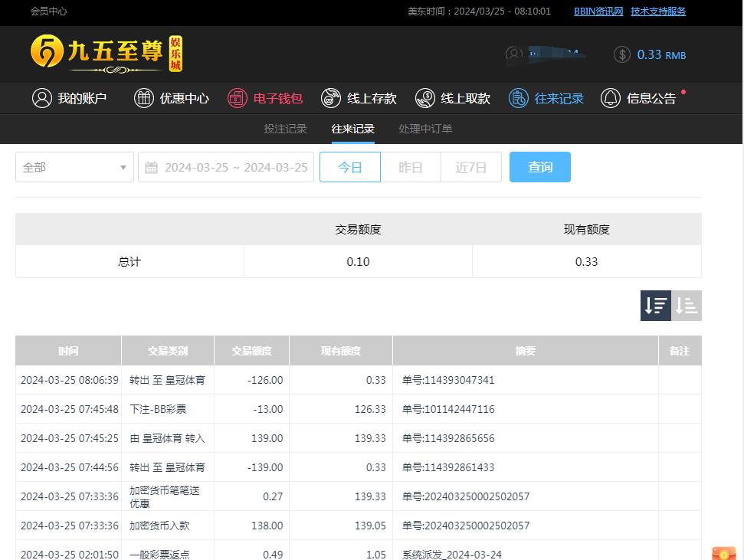Screen dimensions: 744x560
Task: Click the dollar balance icon
Action: coord(622,54)
